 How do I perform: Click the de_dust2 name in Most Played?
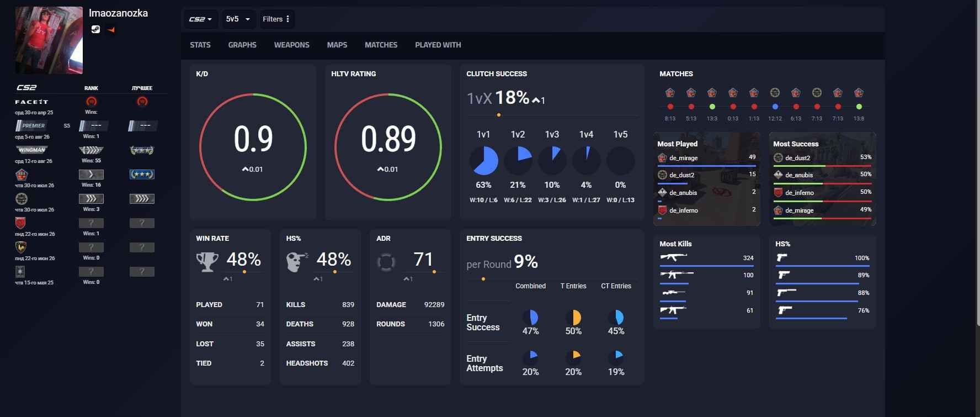pyautogui.click(x=682, y=175)
